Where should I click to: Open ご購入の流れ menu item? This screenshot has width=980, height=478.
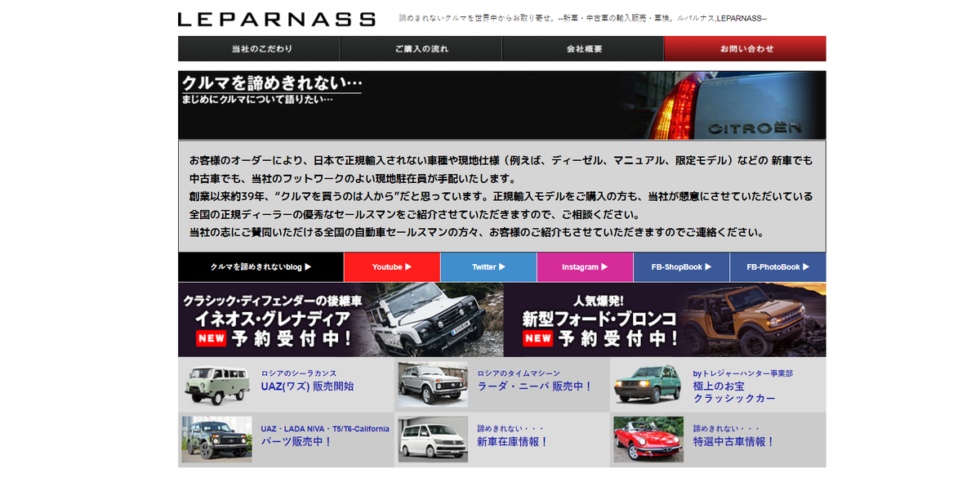point(421,49)
